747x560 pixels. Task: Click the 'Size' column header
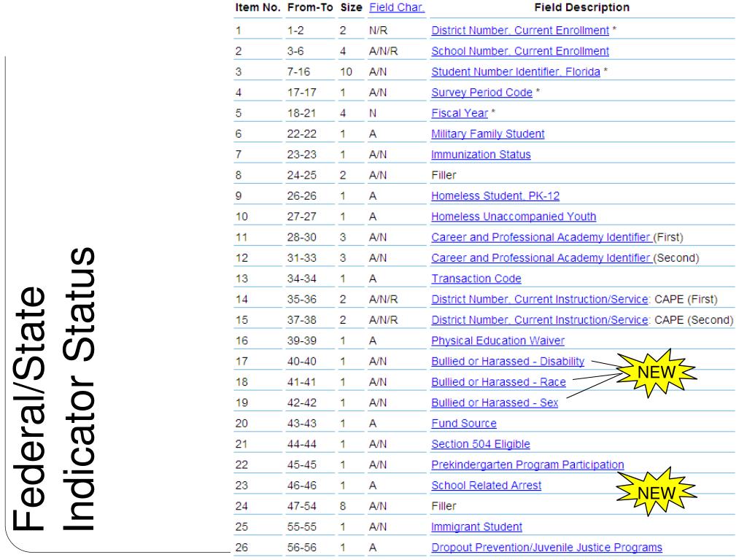[351, 7]
